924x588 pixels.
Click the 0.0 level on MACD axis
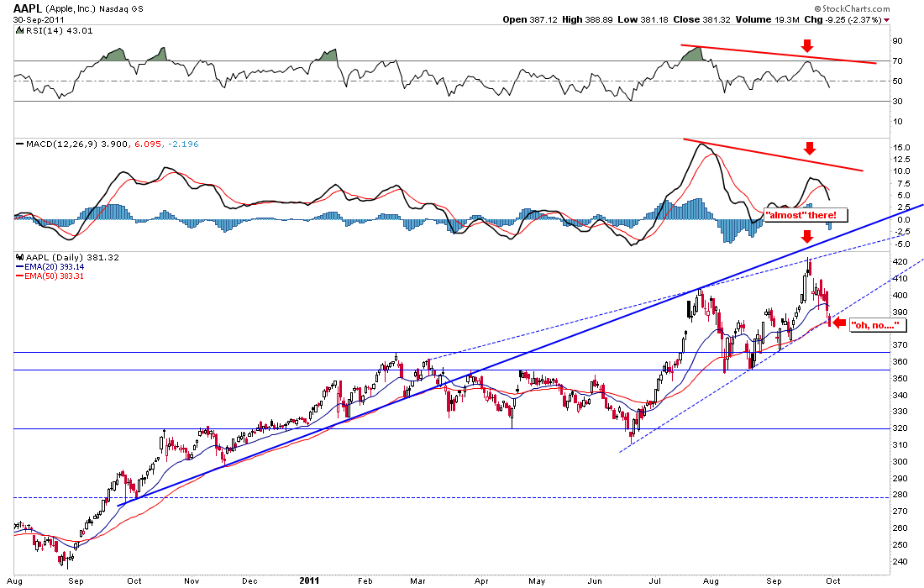click(x=904, y=220)
